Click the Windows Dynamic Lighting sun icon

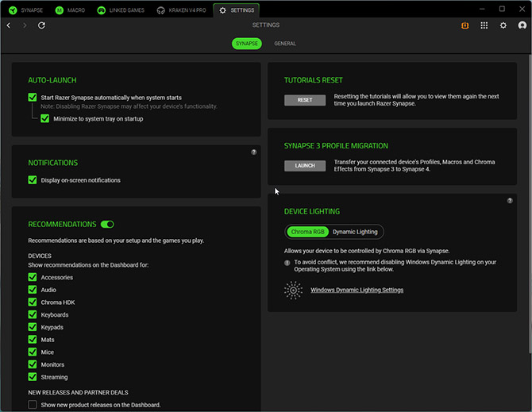[293, 291]
